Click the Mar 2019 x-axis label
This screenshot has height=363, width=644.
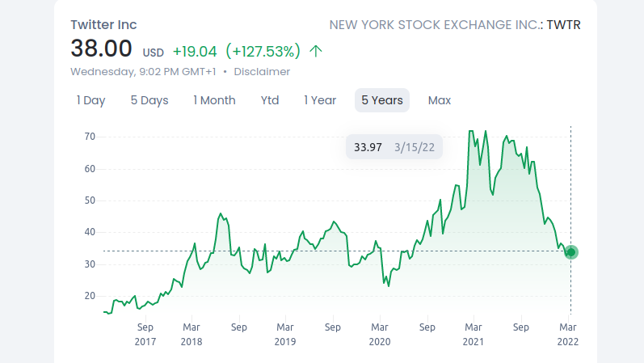(x=285, y=334)
